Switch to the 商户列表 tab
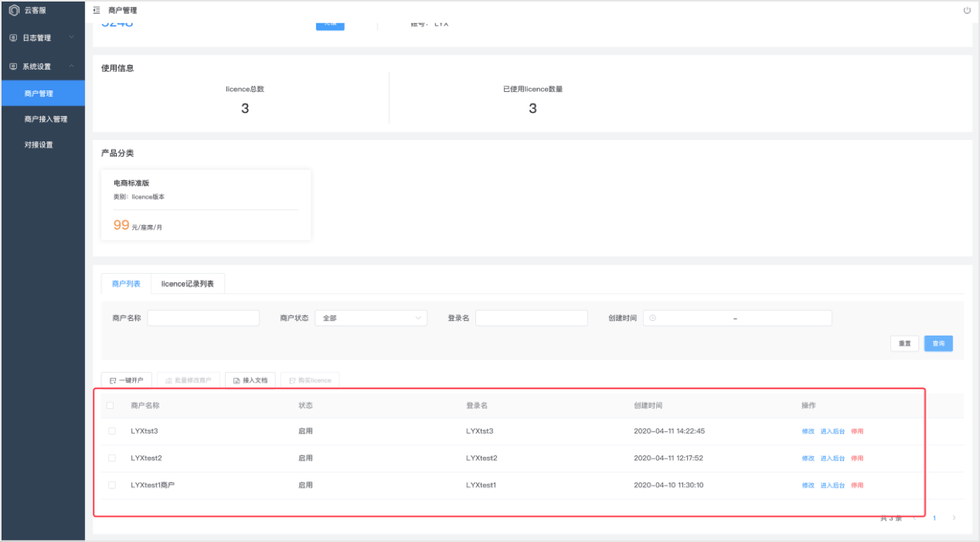The width and height of the screenshot is (980, 542). pyautogui.click(x=126, y=284)
